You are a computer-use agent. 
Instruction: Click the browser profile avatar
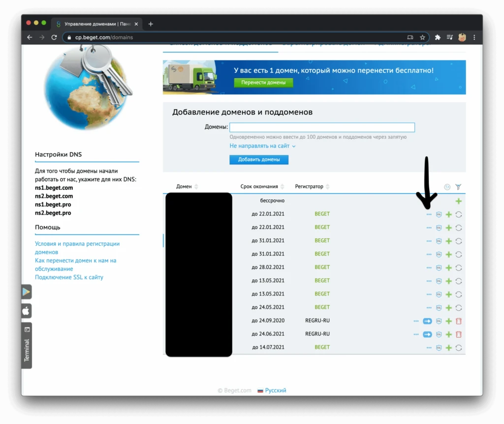coord(462,37)
